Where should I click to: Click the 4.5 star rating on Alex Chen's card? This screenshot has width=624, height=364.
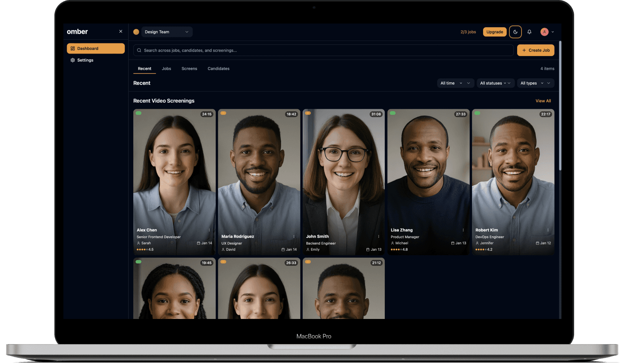[x=145, y=250]
